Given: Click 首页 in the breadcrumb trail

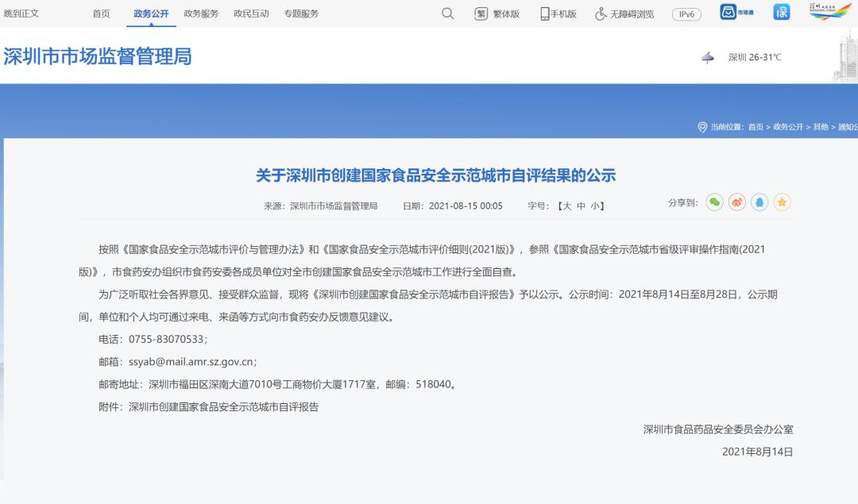Looking at the screenshot, I should [x=756, y=127].
